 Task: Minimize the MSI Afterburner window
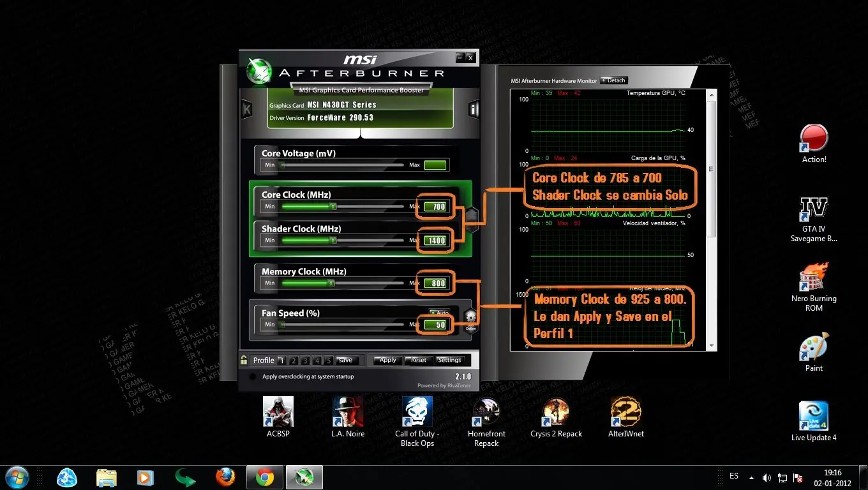460,57
